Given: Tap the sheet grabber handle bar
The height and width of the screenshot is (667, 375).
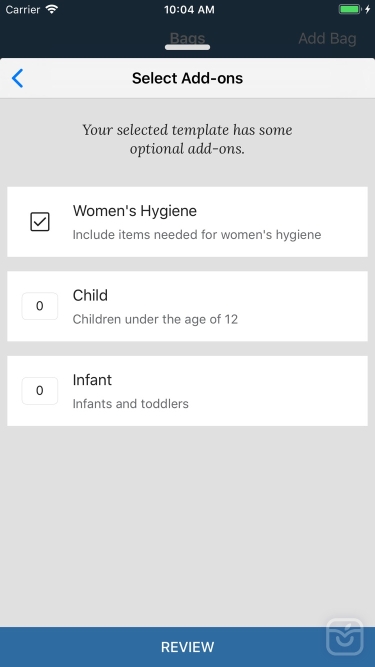Looking at the screenshot, I should click(x=188, y=47).
